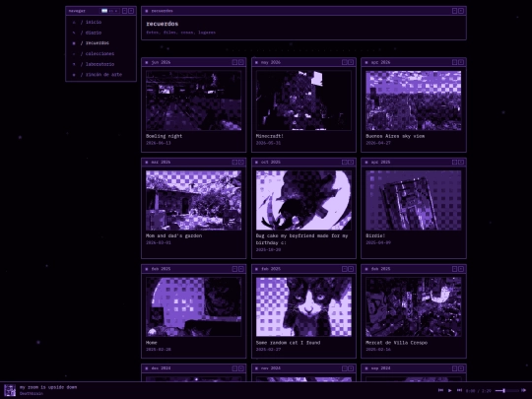View the Birdie! photo thumbnail

(413, 200)
